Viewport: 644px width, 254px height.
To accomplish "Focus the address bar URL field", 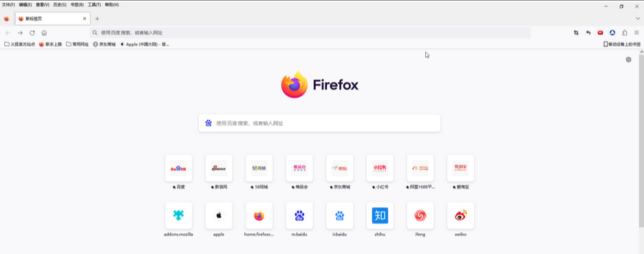I will pyautogui.click(x=310, y=33).
